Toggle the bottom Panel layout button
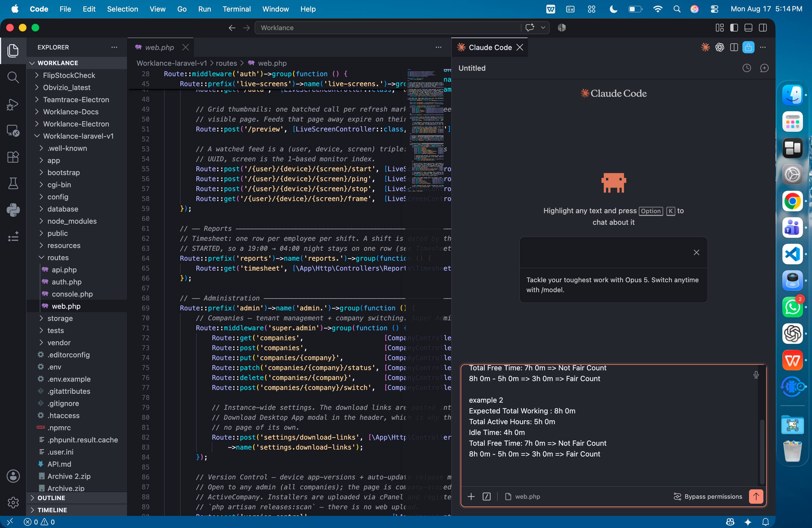The width and height of the screenshot is (812, 528). coord(748,28)
